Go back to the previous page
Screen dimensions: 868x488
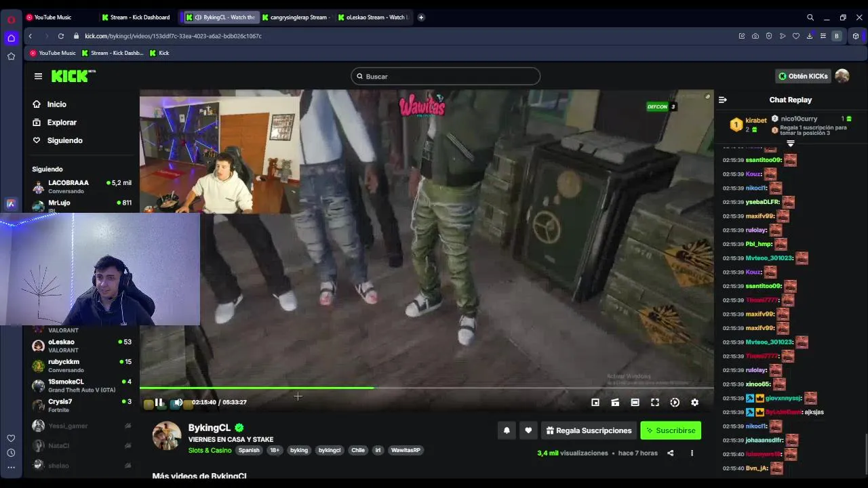(30, 36)
